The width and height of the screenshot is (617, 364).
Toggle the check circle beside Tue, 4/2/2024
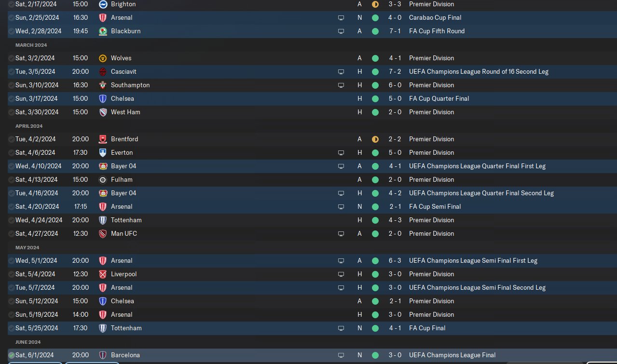[12, 139]
